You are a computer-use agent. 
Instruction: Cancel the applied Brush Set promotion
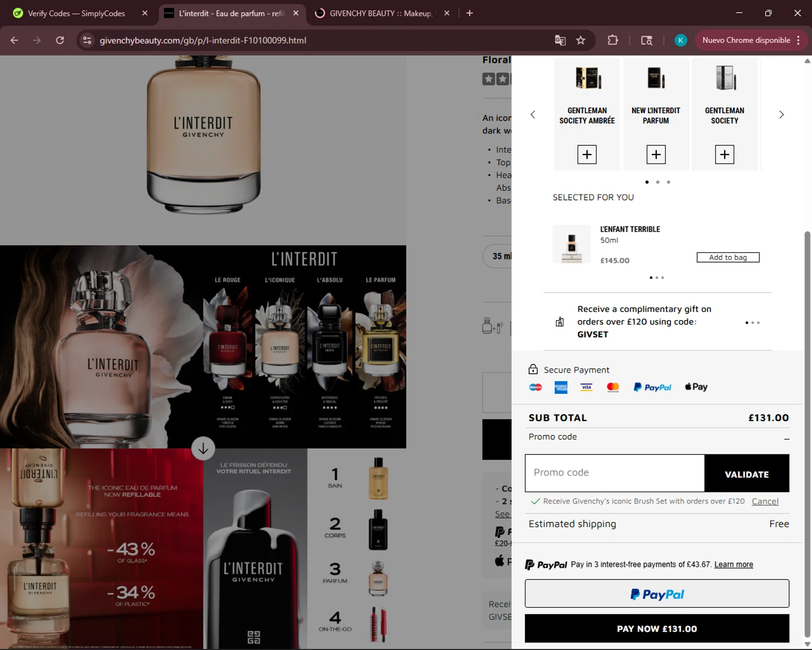coord(765,502)
